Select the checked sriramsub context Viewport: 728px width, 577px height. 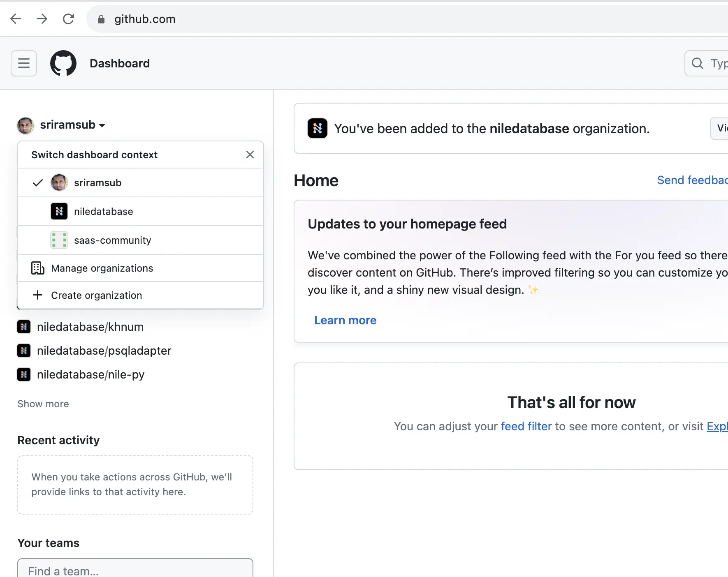tap(98, 183)
